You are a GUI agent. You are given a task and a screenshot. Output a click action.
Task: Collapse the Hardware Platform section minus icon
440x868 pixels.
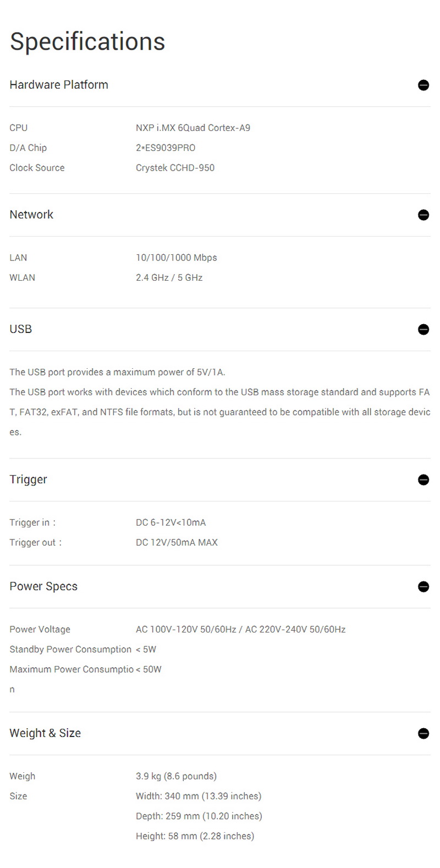tap(423, 85)
